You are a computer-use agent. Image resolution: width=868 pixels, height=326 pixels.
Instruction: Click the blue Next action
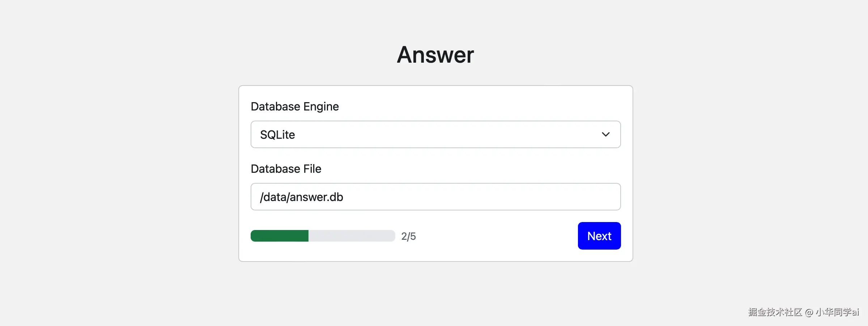point(599,236)
